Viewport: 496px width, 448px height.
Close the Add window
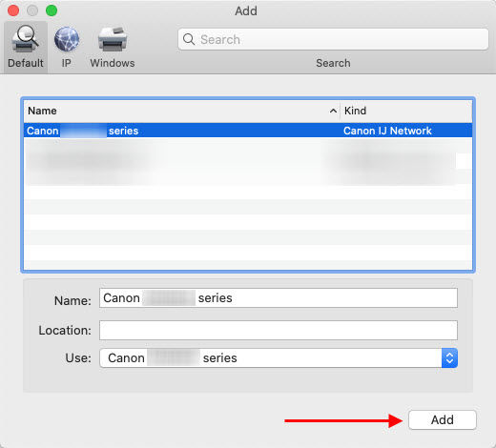(13, 10)
